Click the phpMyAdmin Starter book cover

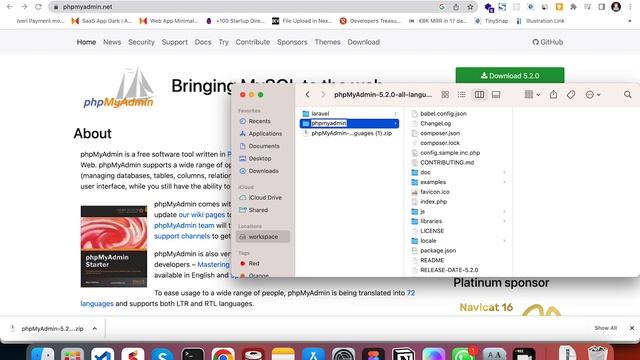pyautogui.click(x=114, y=246)
